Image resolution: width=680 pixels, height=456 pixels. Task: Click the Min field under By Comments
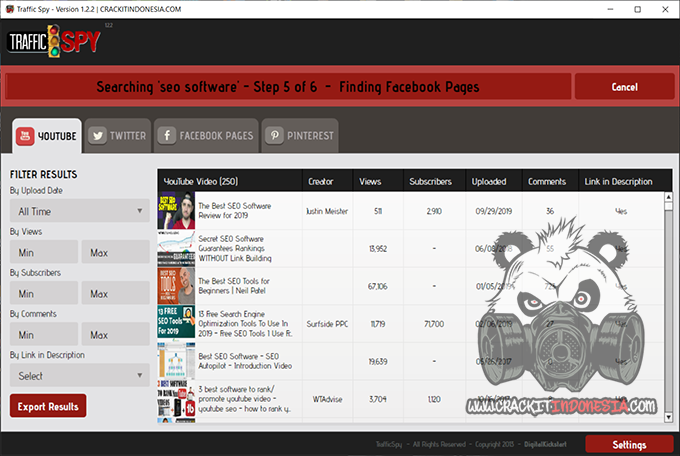tap(42, 335)
